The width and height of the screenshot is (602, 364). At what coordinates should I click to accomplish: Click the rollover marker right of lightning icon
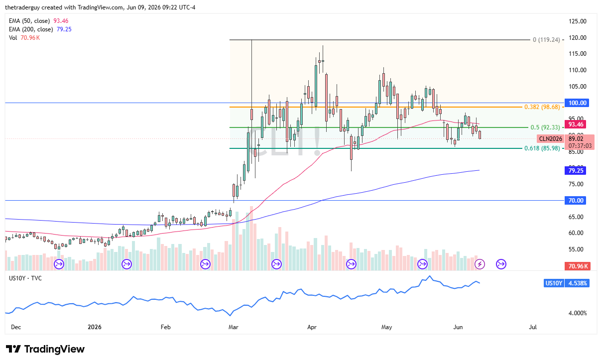tap(501, 264)
